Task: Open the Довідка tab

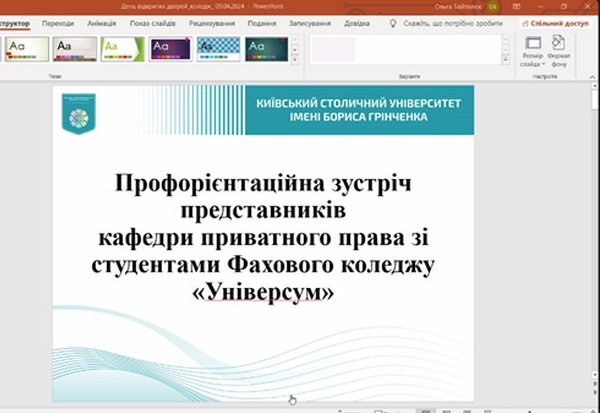Action: (x=357, y=23)
